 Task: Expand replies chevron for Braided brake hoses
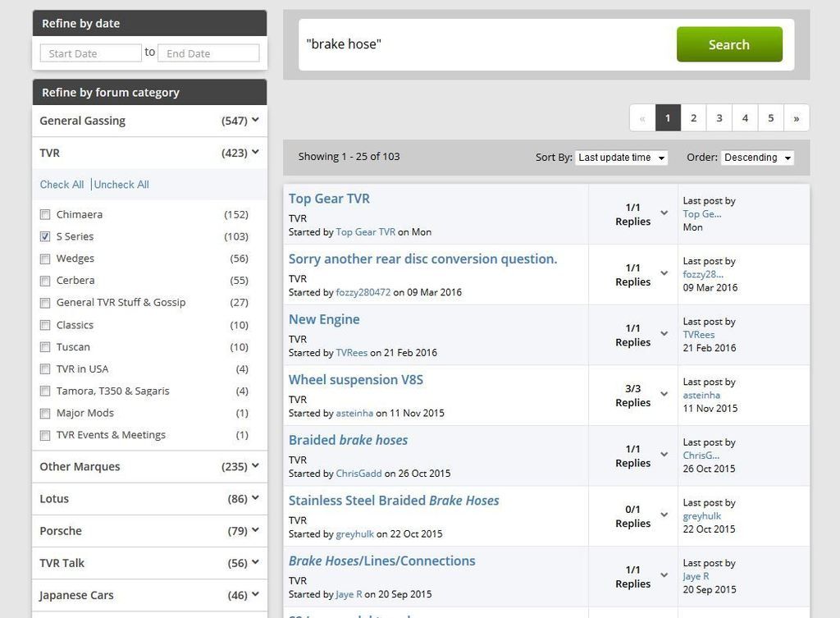(664, 455)
